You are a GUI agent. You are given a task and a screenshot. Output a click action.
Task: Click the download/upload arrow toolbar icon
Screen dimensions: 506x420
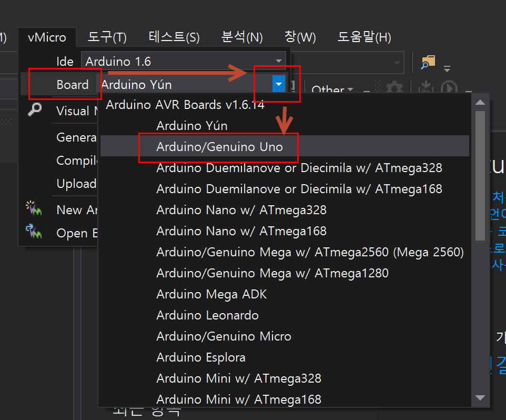tap(426, 86)
